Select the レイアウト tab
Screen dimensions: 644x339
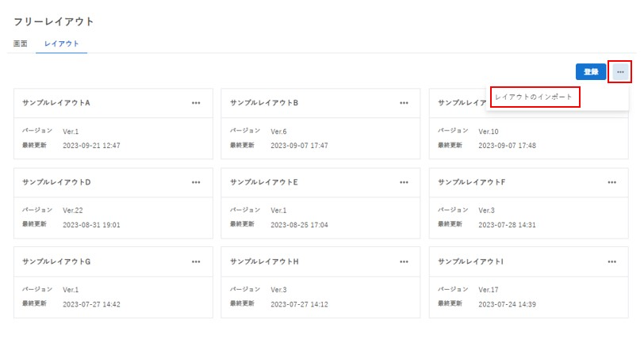point(62,44)
